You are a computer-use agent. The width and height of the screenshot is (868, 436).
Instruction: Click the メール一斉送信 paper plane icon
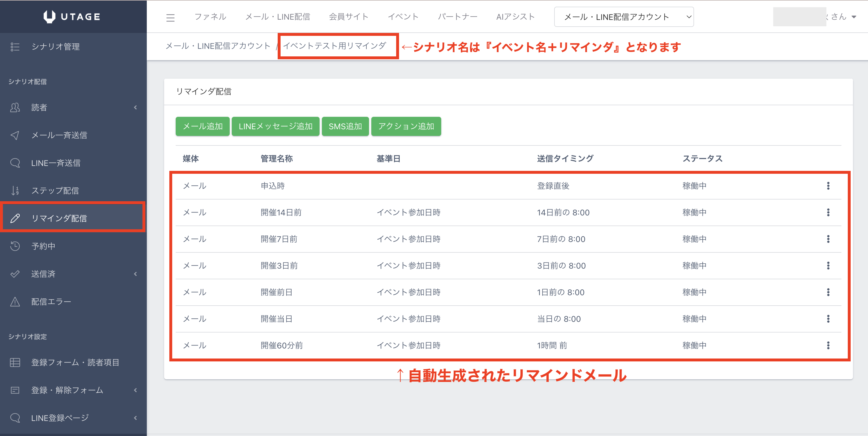tap(15, 135)
